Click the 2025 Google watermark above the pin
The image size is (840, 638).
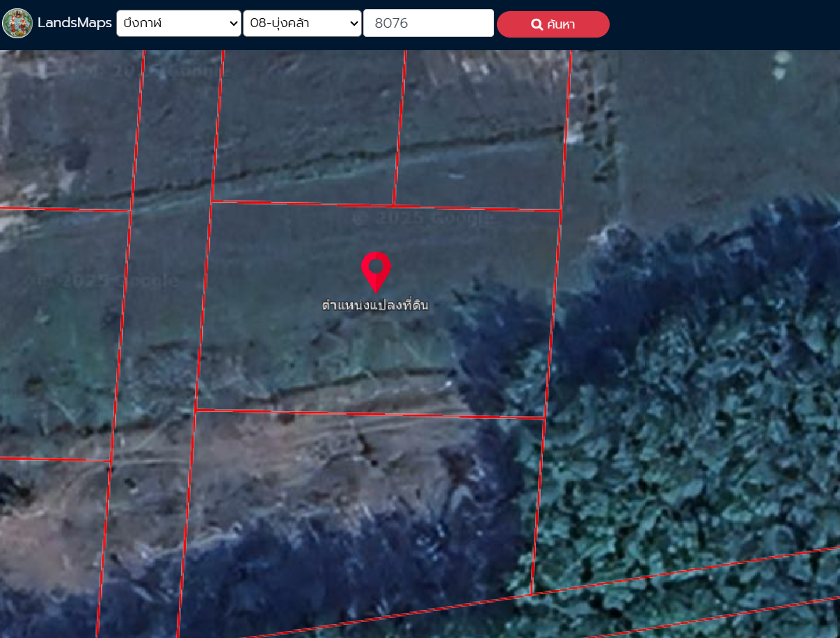(424, 218)
